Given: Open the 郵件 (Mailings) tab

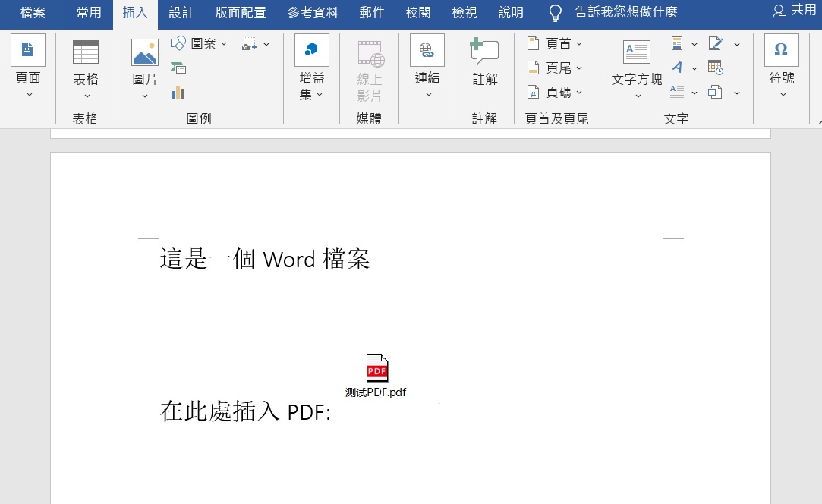Looking at the screenshot, I should pyautogui.click(x=372, y=13).
